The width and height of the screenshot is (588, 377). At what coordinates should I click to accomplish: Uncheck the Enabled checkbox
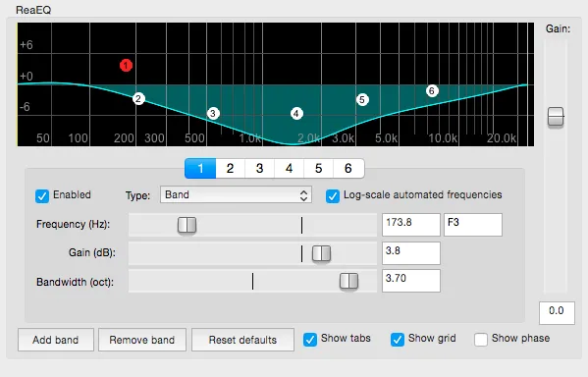42,195
